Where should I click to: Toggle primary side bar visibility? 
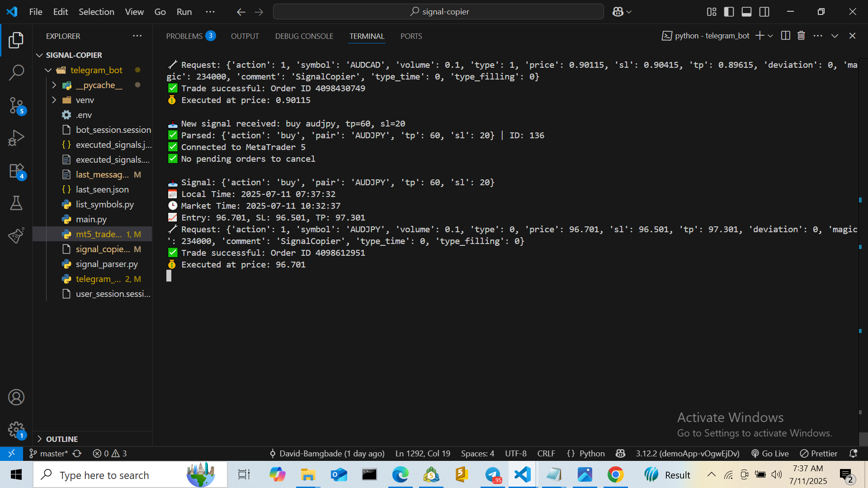729,12
